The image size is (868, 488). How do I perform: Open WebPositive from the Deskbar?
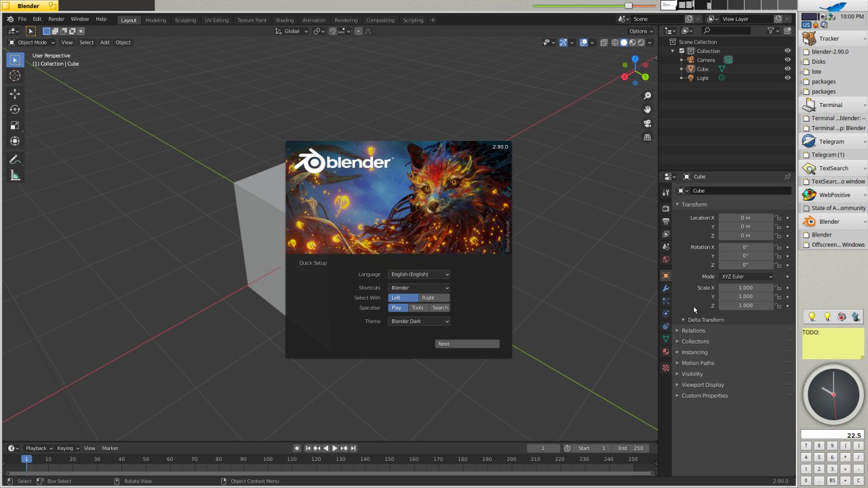pos(833,195)
